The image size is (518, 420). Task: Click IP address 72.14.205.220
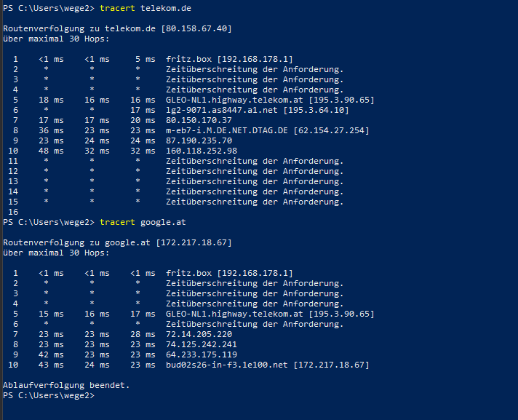pos(199,335)
